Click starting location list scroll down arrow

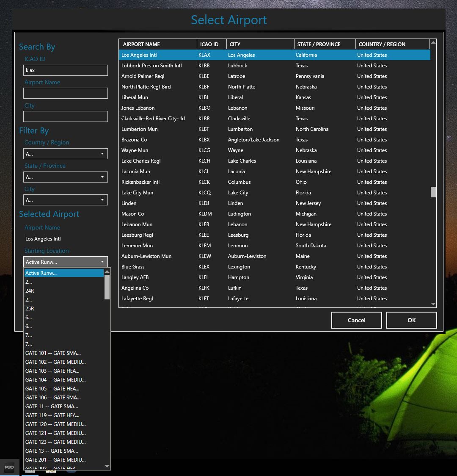click(107, 466)
